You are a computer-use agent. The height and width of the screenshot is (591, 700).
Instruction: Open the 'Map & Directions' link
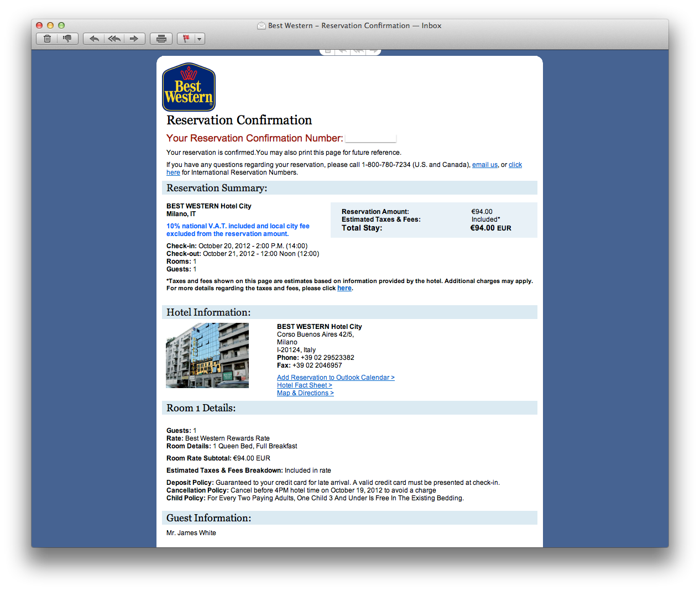(305, 393)
